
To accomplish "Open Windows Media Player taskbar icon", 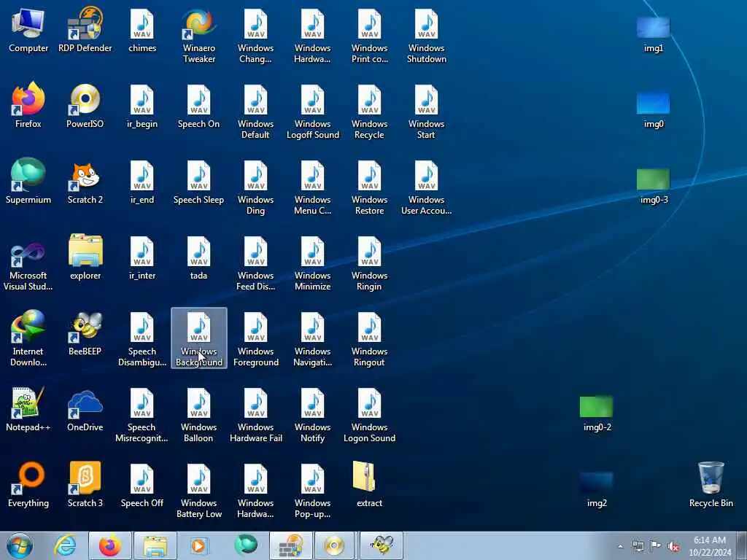I will tap(199, 545).
